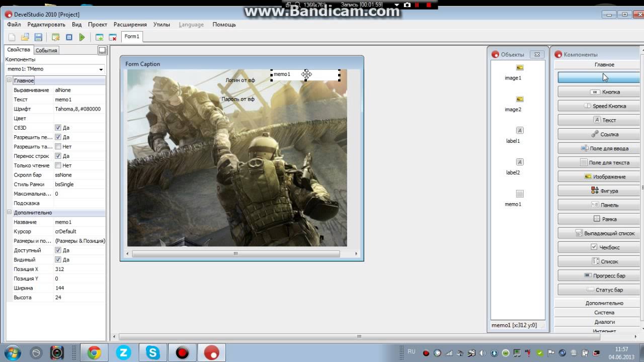The height and width of the screenshot is (362, 644).
Task: Open the Проект menu
Action: click(x=98, y=24)
